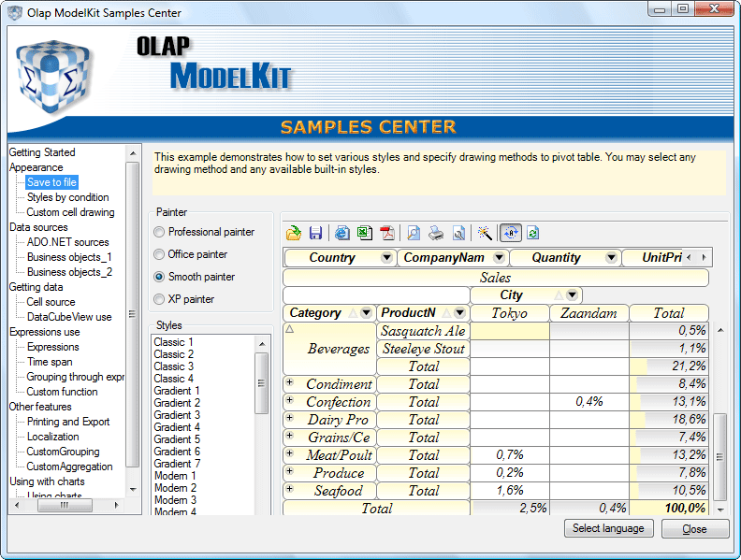The width and height of the screenshot is (741, 560).
Task: Expand the Condiment category row
Action: [290, 381]
